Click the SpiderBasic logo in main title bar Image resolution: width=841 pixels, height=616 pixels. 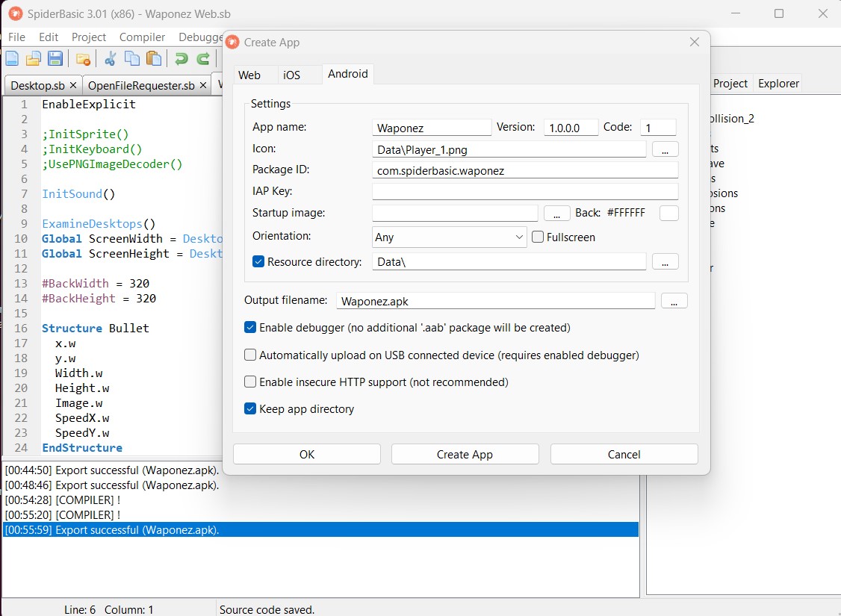coord(16,13)
